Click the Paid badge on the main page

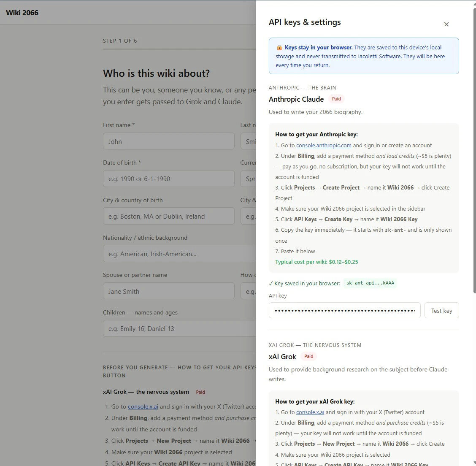pyautogui.click(x=200, y=392)
